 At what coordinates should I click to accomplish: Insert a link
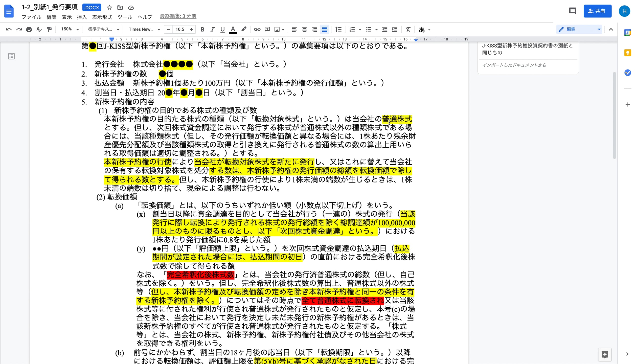257,29
